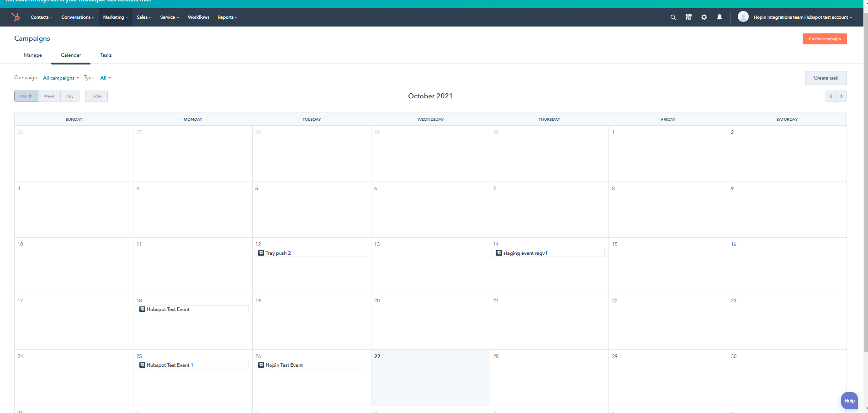Click the Create task button
868x413 pixels.
826,78
